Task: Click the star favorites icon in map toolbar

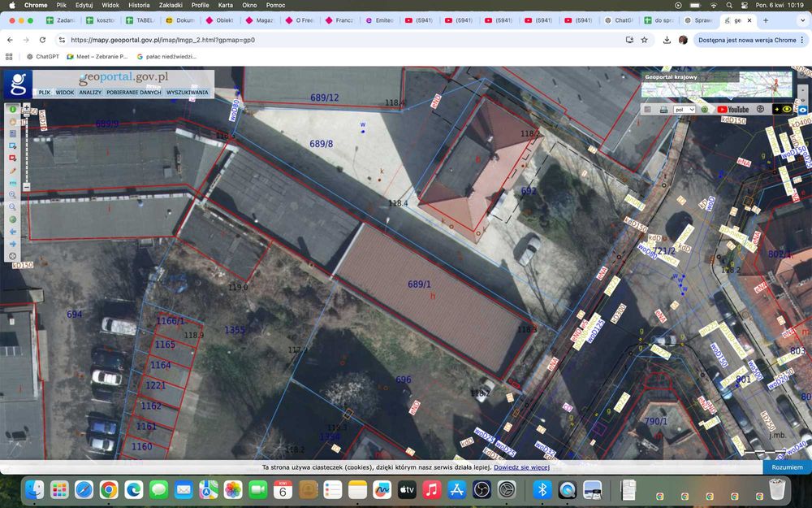Action: tap(760, 110)
